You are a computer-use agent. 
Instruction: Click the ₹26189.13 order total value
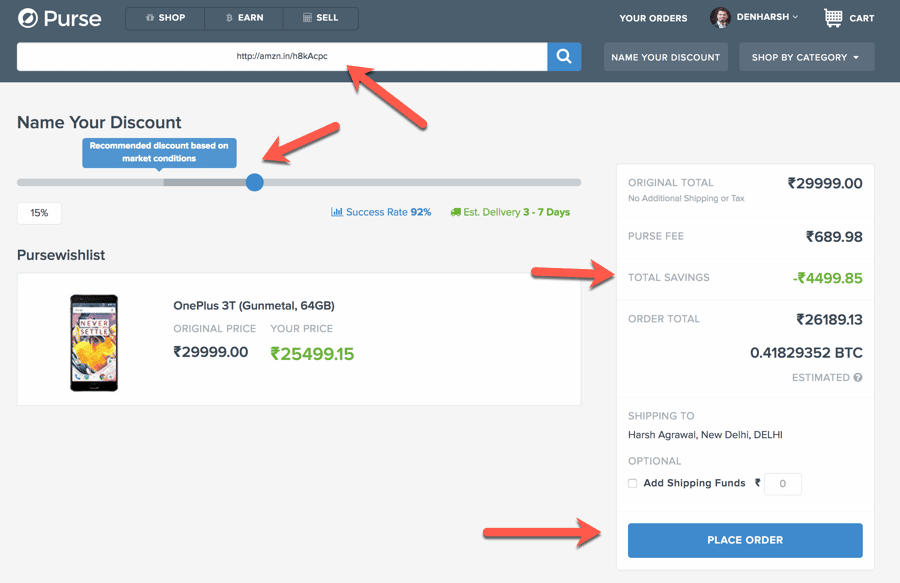[829, 320]
